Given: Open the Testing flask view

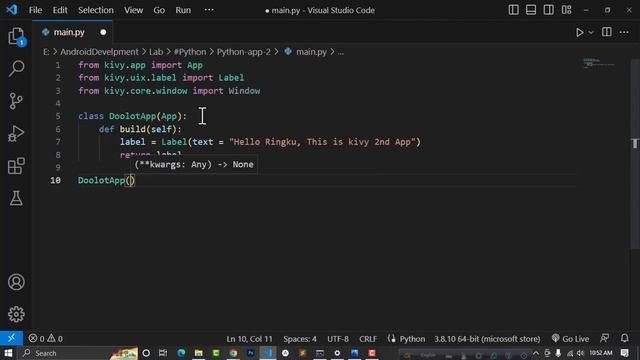Looking at the screenshot, I should pyautogui.click(x=16, y=198).
